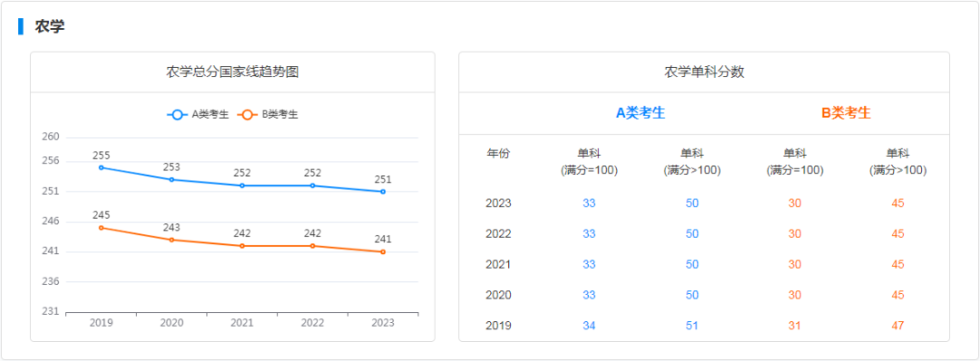Click the 2021 x-axis label on chart
Viewport: 980px width, 361px height.
point(242,323)
